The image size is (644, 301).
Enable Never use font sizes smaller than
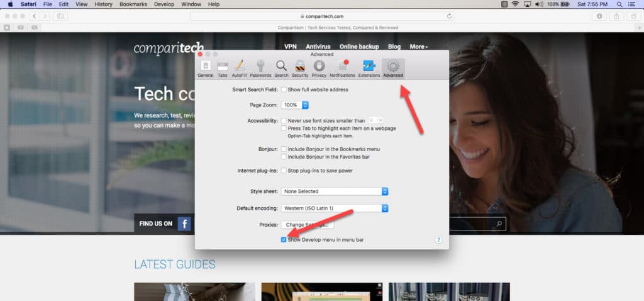click(284, 120)
